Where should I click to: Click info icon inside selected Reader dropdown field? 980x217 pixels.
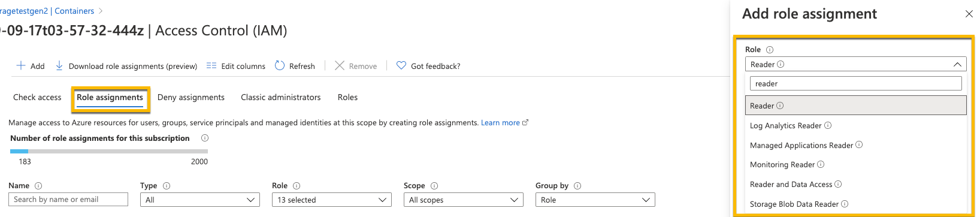tap(781, 64)
